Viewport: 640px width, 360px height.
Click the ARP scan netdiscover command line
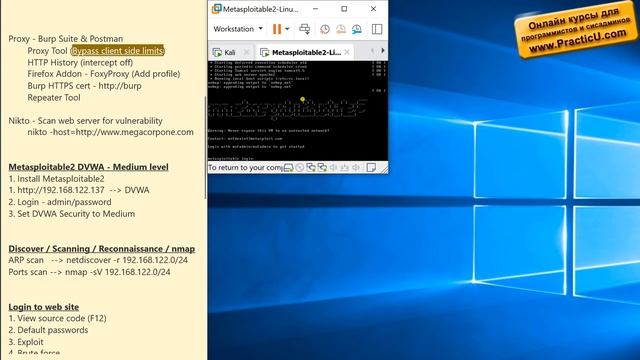(98, 260)
